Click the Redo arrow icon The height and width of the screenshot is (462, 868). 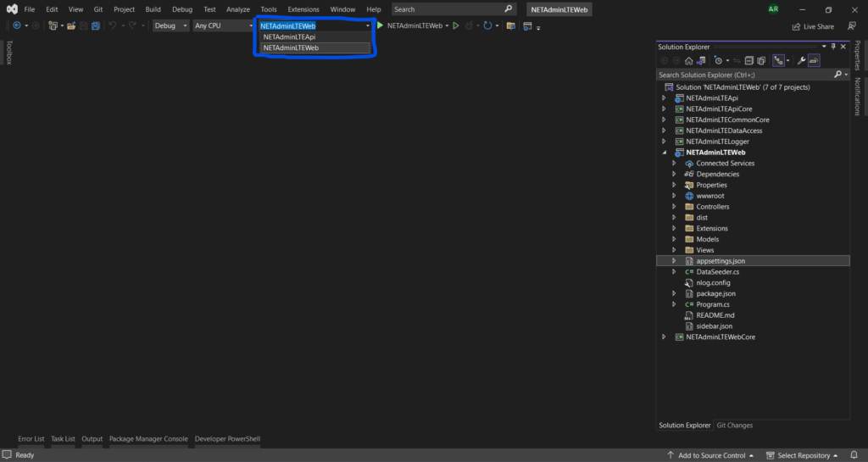tap(133, 25)
